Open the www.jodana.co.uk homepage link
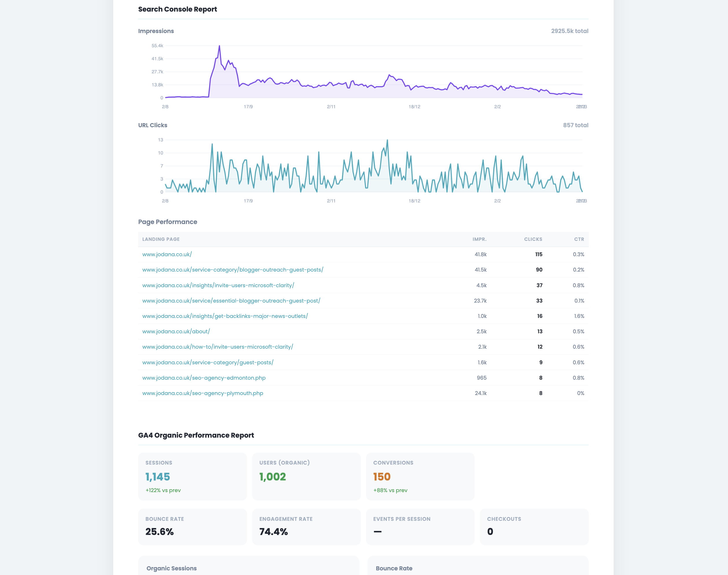Screen dimensions: 728x575 (x=167, y=254)
